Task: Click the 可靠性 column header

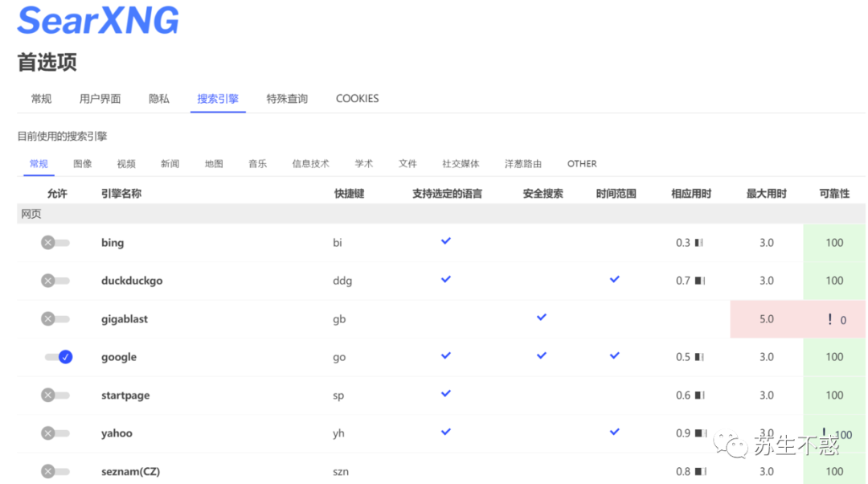Action: (834, 194)
